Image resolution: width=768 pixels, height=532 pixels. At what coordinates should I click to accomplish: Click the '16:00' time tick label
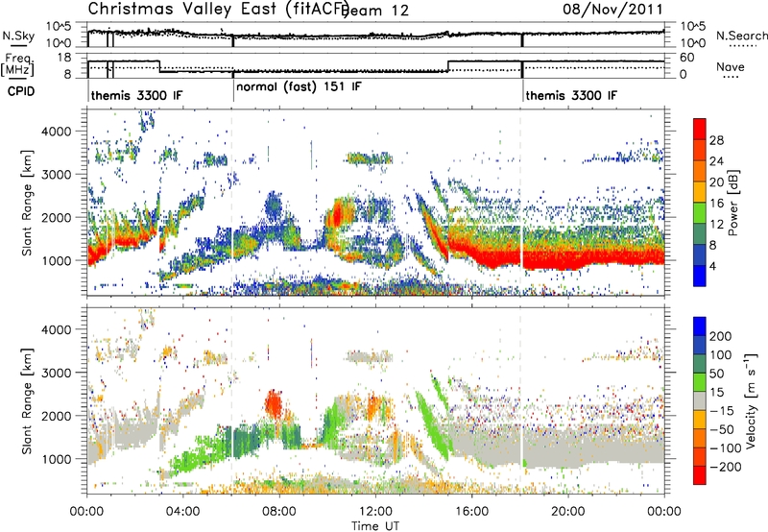coord(471,512)
